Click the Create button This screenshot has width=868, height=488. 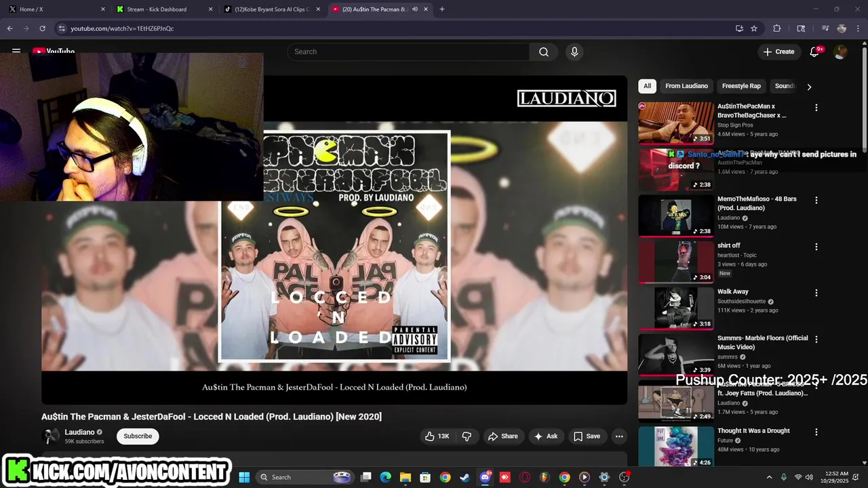point(778,52)
